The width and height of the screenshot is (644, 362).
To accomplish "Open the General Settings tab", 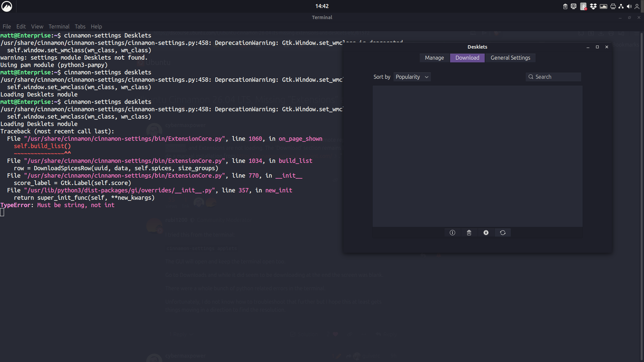I will [510, 58].
